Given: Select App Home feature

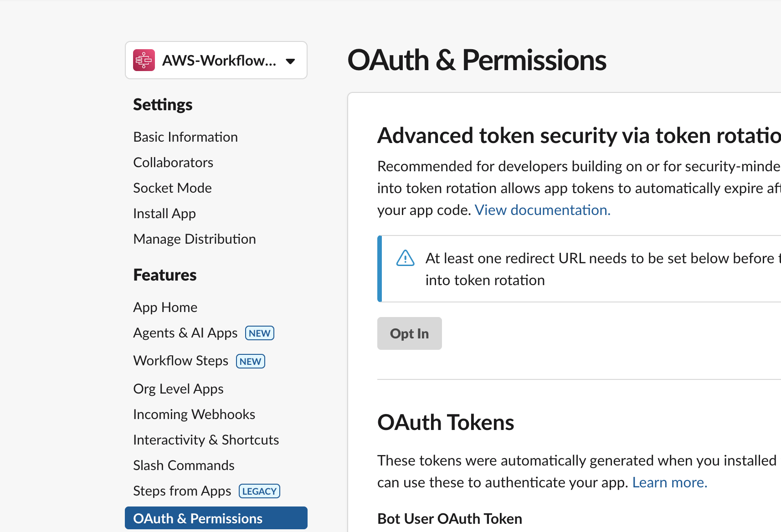Looking at the screenshot, I should tap(165, 307).
